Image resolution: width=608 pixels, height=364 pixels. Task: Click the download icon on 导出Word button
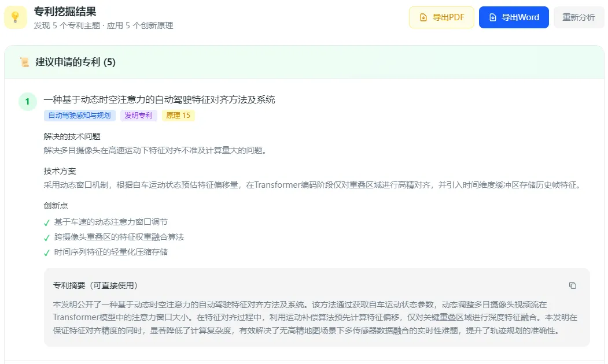[492, 17]
